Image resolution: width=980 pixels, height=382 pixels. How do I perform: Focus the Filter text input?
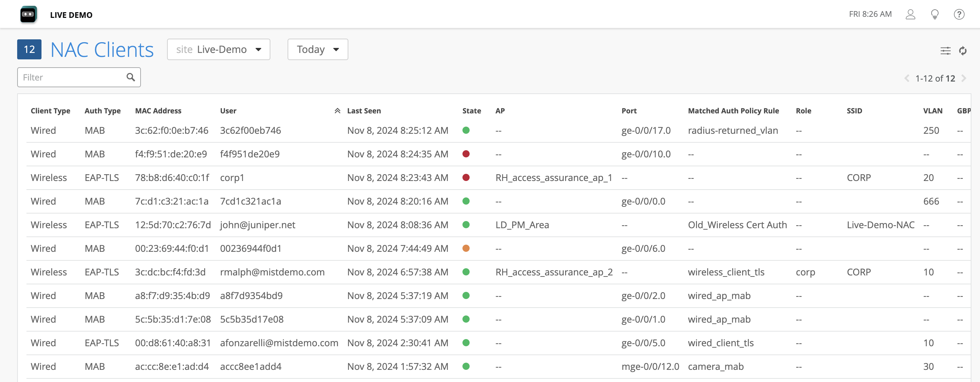(x=72, y=77)
